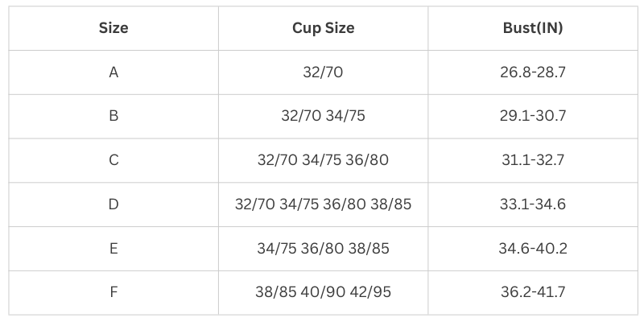This screenshot has height=322, width=644.
Task: Click the Size column header
Action: tap(114, 28)
